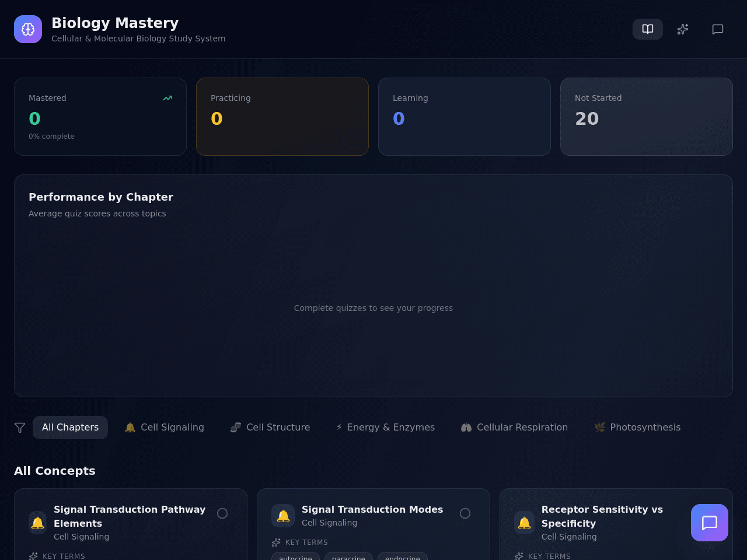Open the sparkles AI view icon

(683, 29)
